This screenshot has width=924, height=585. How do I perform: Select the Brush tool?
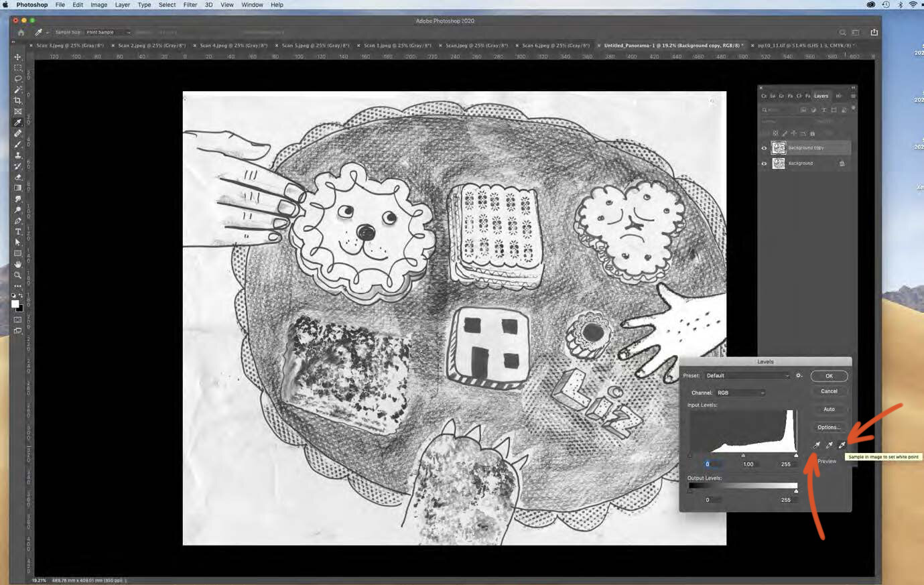pyautogui.click(x=18, y=144)
